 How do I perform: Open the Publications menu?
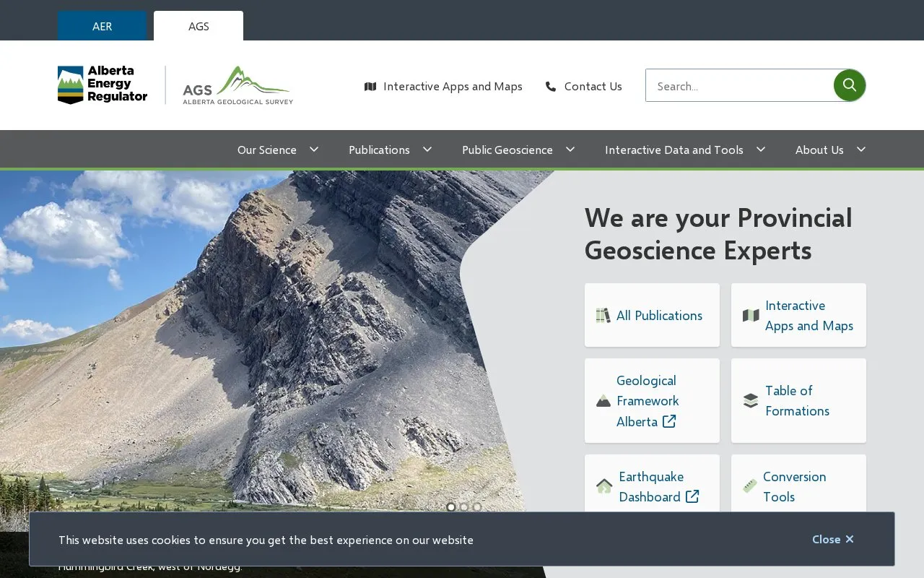pyautogui.click(x=379, y=150)
